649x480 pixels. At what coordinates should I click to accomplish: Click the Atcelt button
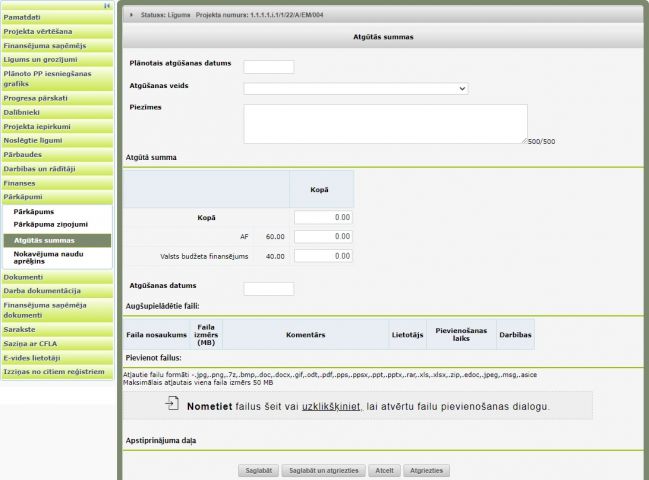pyautogui.click(x=383, y=470)
